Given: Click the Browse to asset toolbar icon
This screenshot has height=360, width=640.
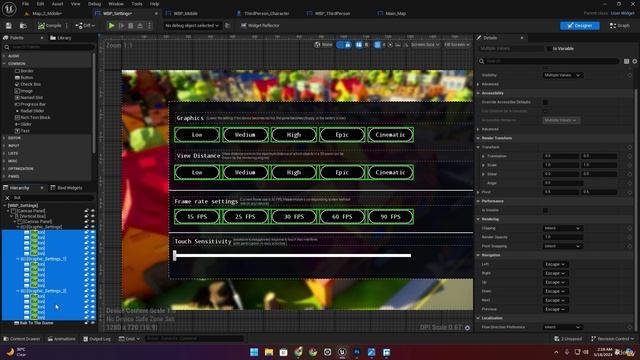Looking at the screenshot, I should tap(23, 26).
